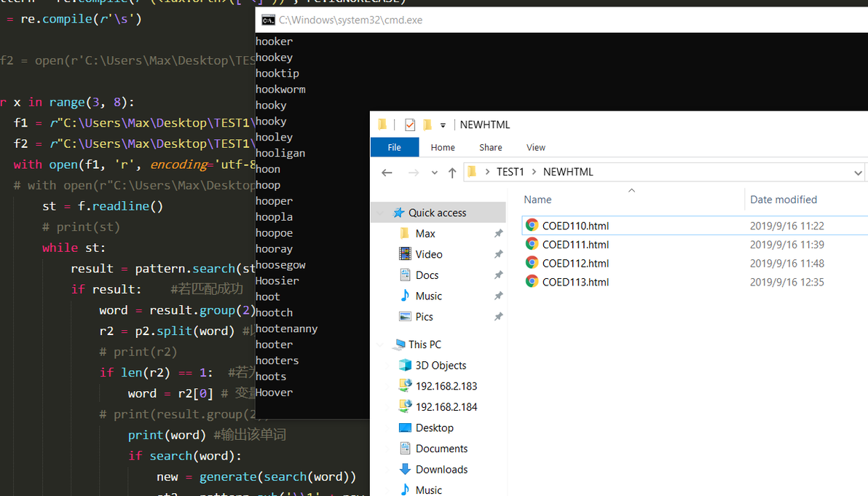The image size is (868, 496).
Task: Click the folder icon in Explorer title bar
Action: click(382, 125)
